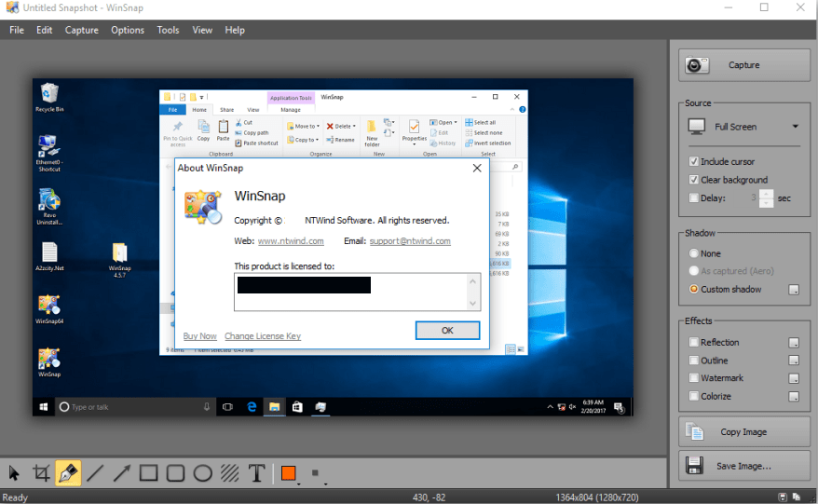This screenshot has height=504, width=818.
Task: Check the Colorize effect
Action: coord(694,397)
